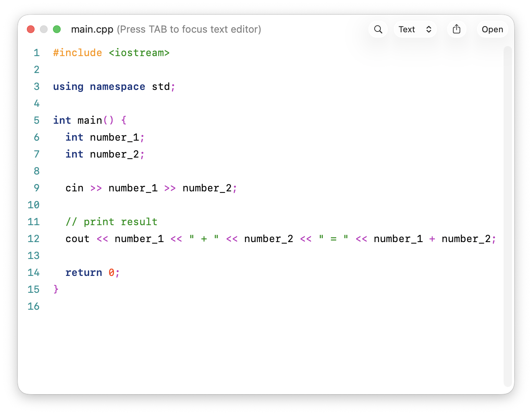Click the search magnifying glass icon
The image size is (532, 415).
point(378,29)
